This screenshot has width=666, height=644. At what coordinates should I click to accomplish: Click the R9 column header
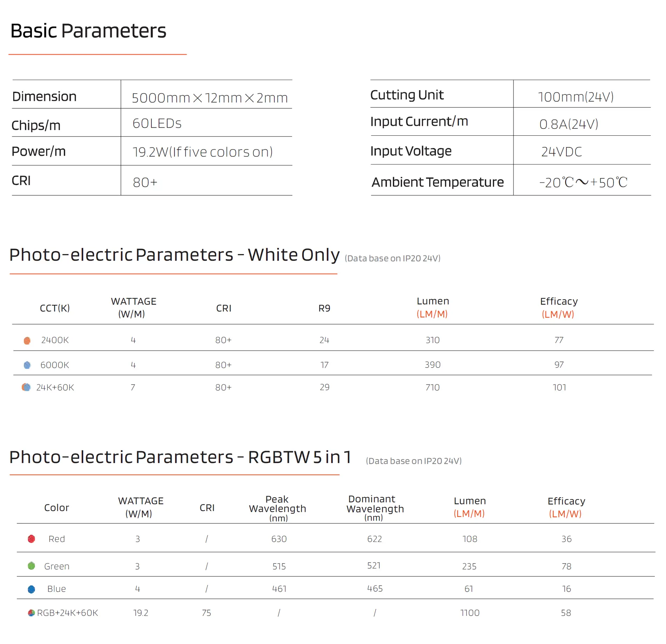324,308
